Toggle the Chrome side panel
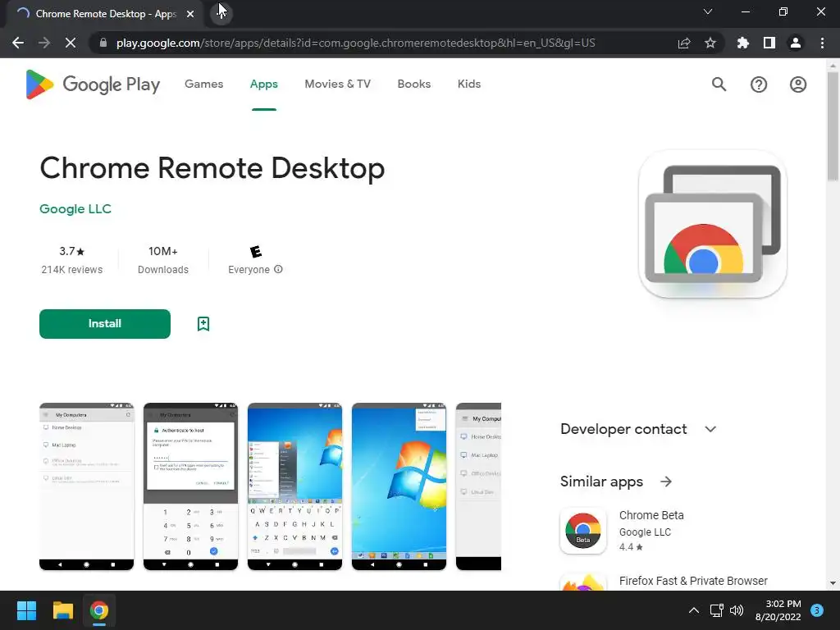 pos(769,43)
